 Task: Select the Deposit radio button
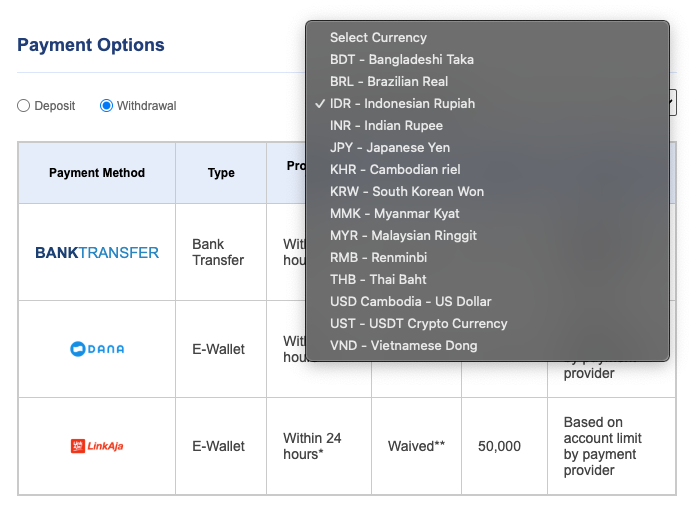(x=24, y=106)
